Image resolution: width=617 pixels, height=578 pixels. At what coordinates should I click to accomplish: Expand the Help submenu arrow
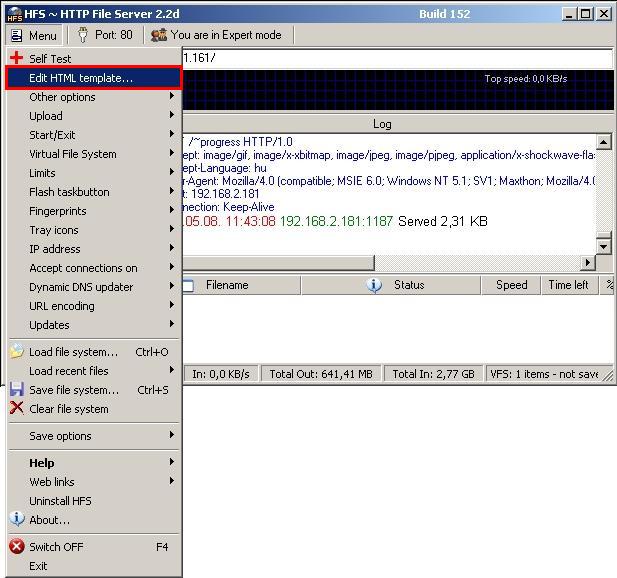tap(172, 462)
